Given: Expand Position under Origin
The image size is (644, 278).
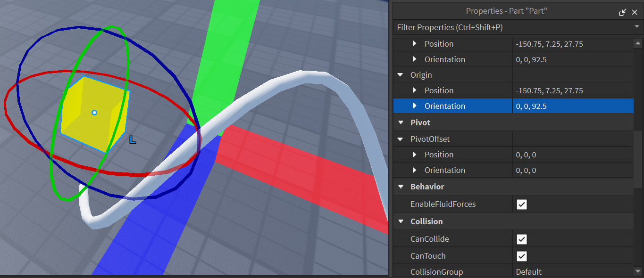Looking at the screenshot, I should (x=415, y=90).
